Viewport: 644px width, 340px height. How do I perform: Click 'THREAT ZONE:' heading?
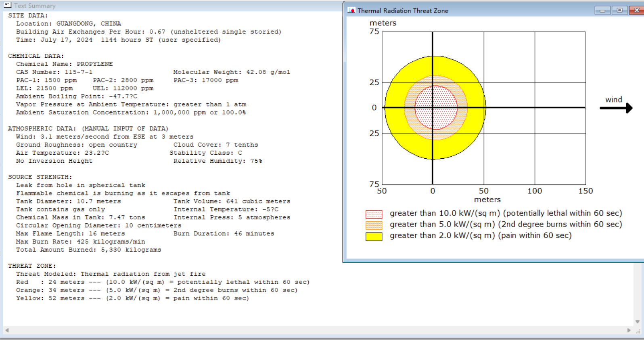(x=32, y=266)
